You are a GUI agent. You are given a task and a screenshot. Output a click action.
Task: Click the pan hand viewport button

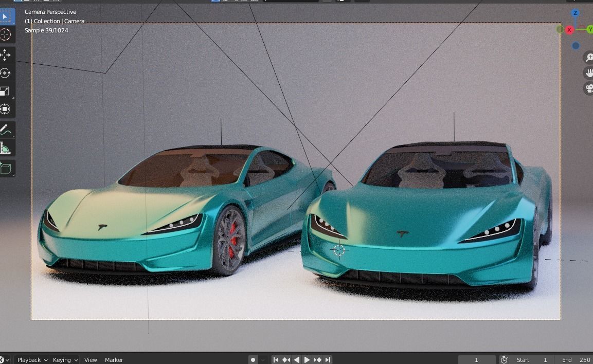pyautogui.click(x=588, y=72)
